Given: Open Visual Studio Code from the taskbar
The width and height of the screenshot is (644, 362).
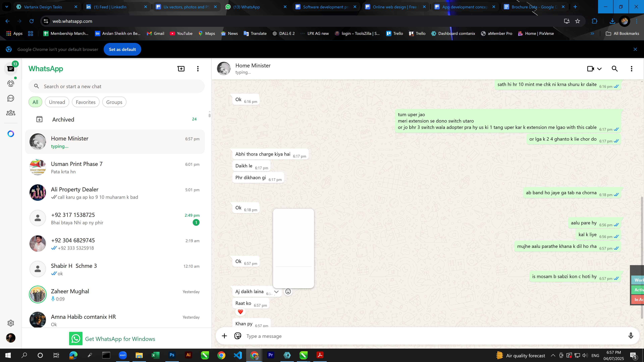Looking at the screenshot, I should click(x=238, y=355).
